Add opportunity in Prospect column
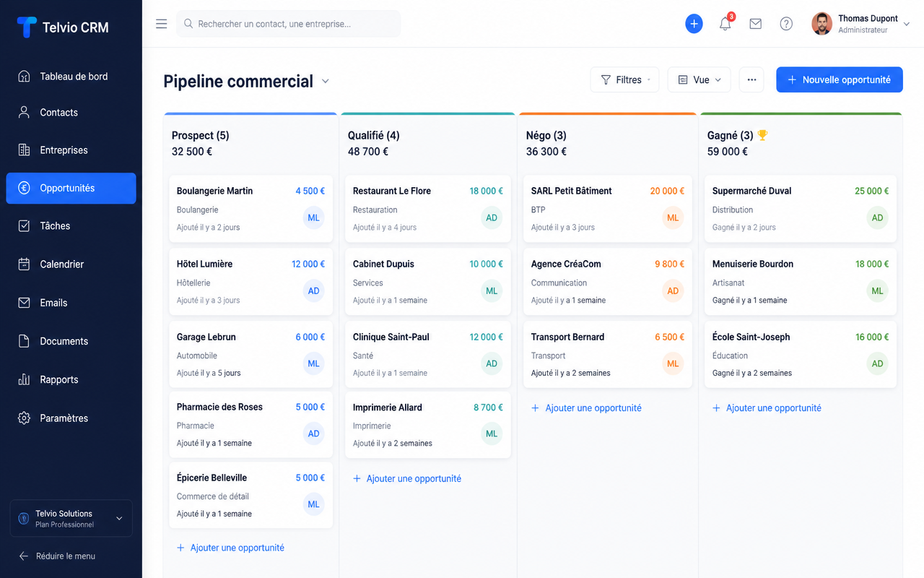 point(230,548)
